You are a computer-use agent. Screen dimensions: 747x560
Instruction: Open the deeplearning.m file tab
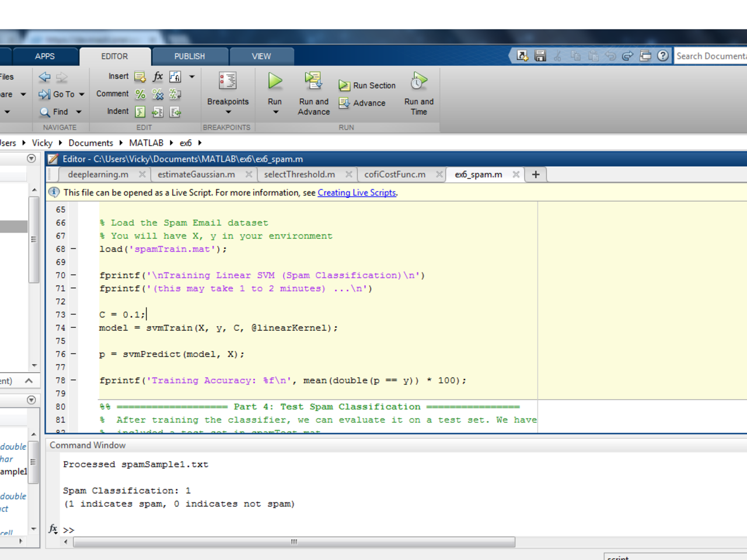coord(98,174)
